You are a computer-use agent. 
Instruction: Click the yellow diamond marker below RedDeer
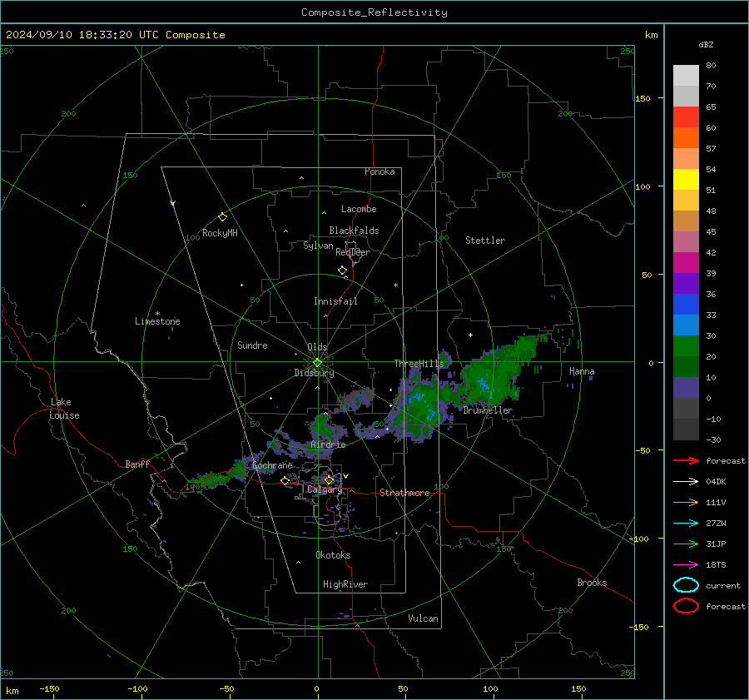(342, 271)
